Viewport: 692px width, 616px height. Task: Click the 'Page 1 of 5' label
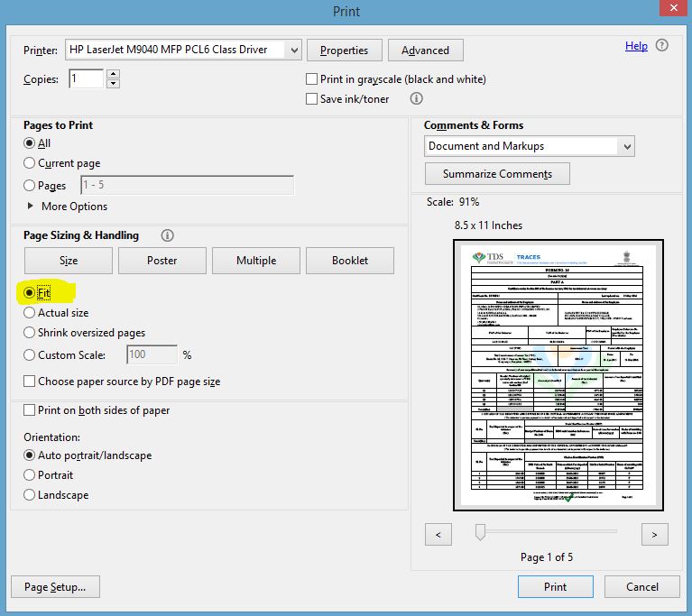point(547,556)
